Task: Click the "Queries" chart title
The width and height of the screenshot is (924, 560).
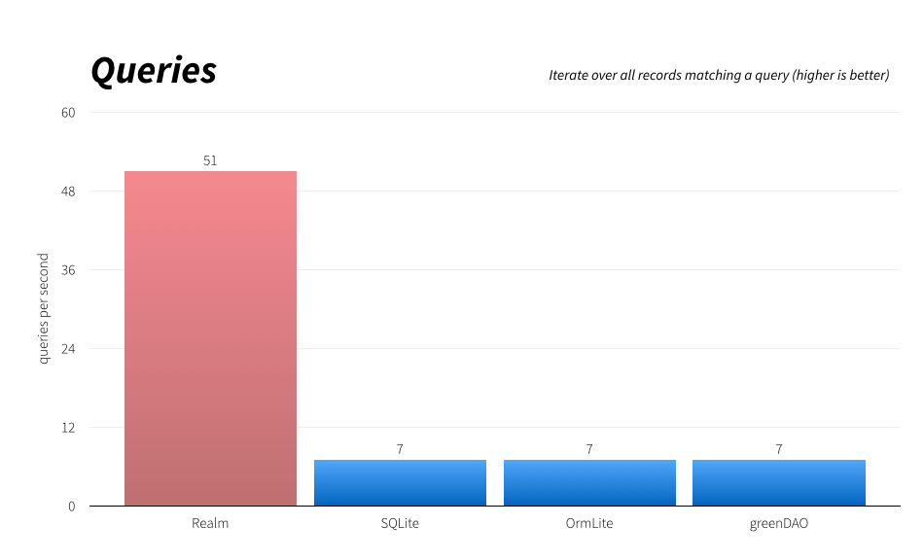Action: [154, 71]
